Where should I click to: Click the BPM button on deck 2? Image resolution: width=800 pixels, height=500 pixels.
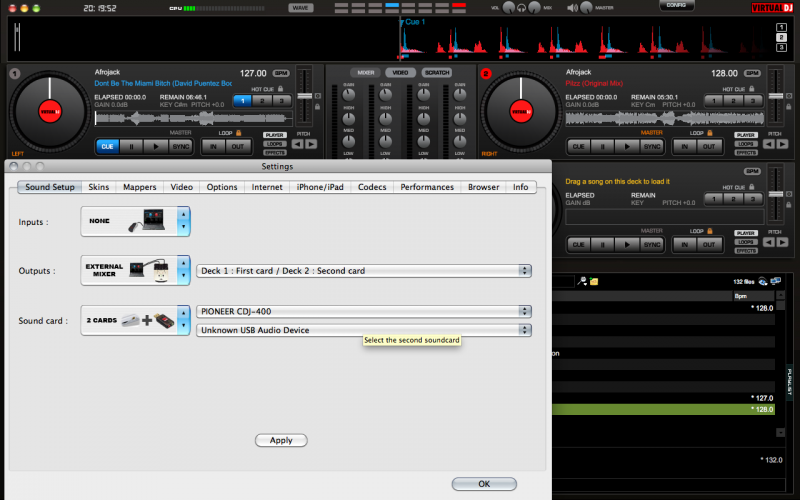tap(752, 73)
